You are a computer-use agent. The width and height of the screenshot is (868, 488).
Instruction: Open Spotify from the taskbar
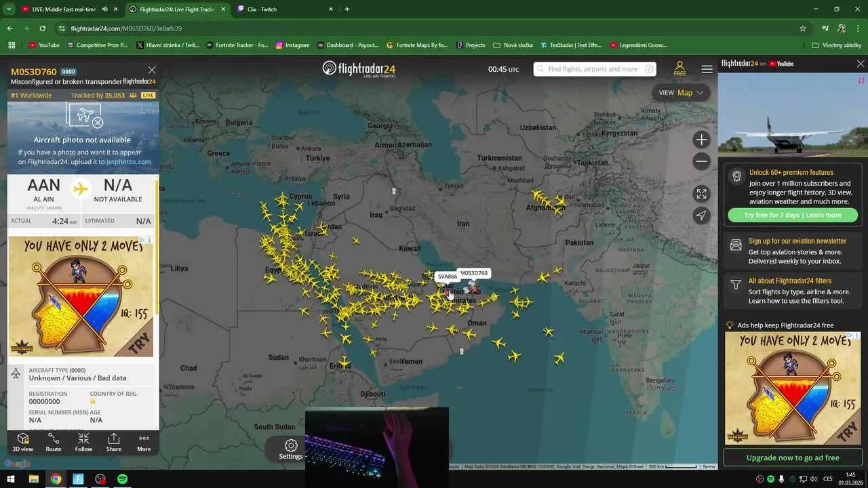(x=122, y=479)
